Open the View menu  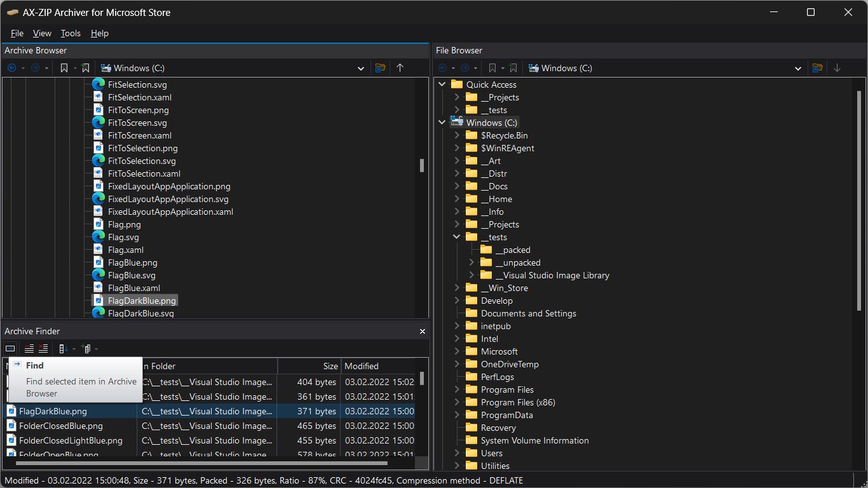click(x=42, y=33)
